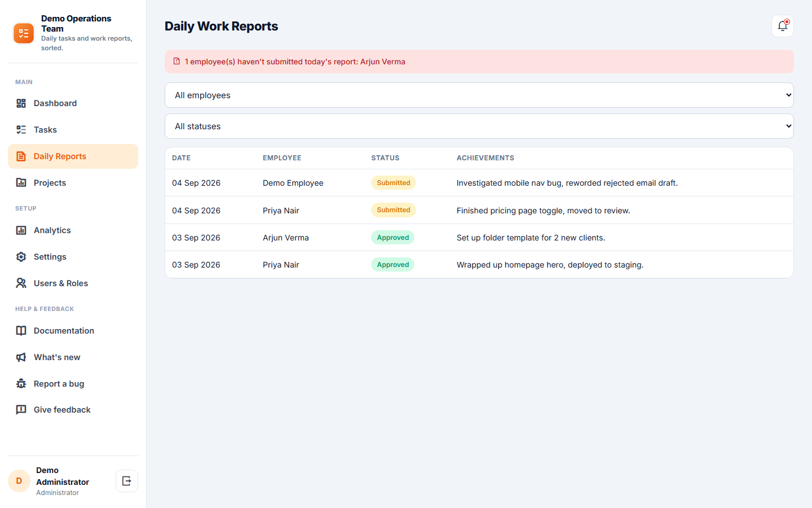The image size is (812, 508).
Task: Click the logout icon button
Action: [x=127, y=481]
